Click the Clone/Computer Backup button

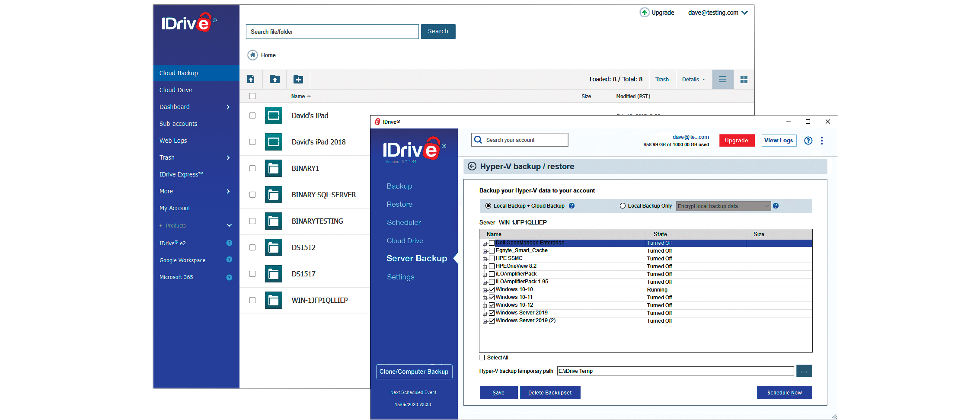(x=414, y=372)
